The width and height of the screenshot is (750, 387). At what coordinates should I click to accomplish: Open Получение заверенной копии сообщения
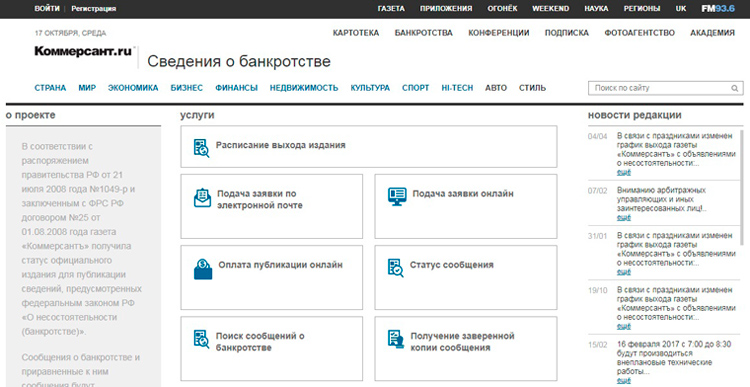[466, 348]
